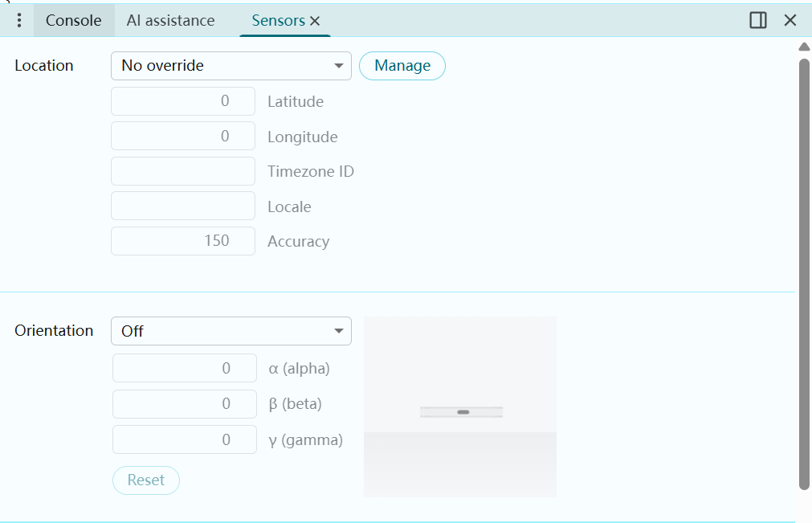Focus the Longitude input field
812x523 pixels.
tap(183, 137)
